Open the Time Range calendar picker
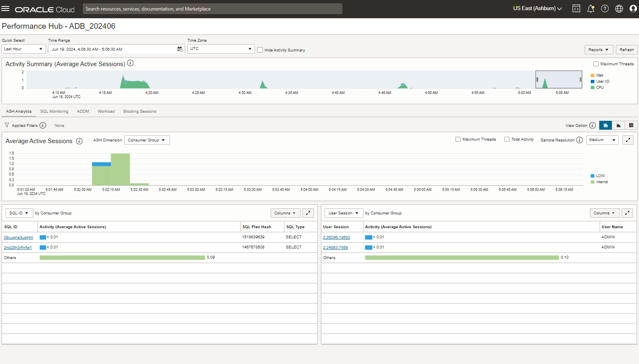Image resolution: width=639 pixels, height=364 pixels. (x=180, y=49)
